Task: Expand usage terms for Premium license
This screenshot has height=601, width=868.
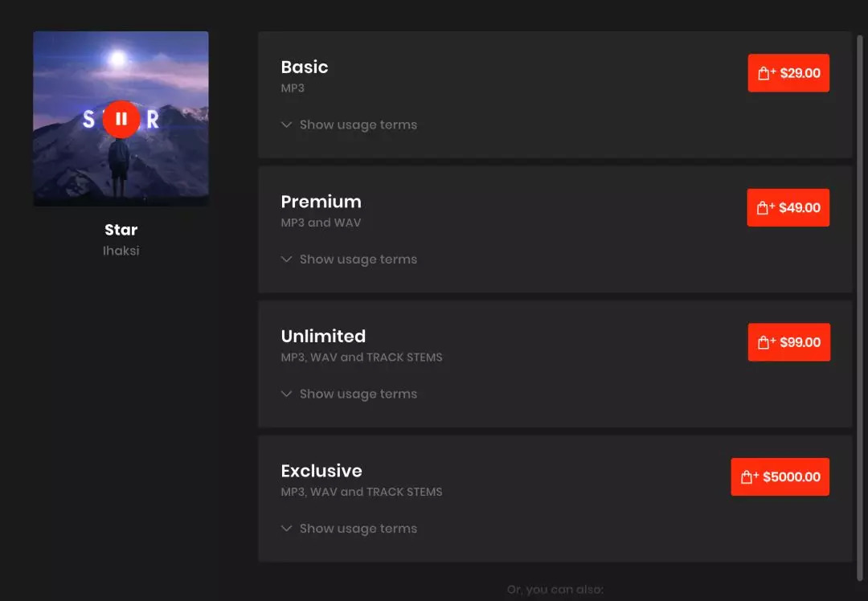Action: tap(358, 260)
